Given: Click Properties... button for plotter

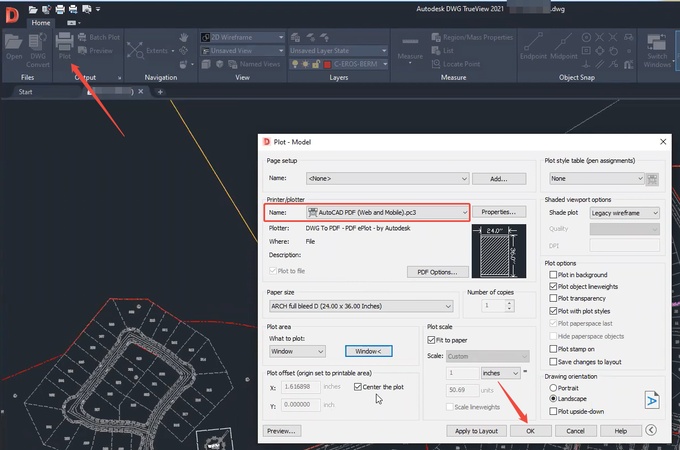Looking at the screenshot, I should 499,212.
